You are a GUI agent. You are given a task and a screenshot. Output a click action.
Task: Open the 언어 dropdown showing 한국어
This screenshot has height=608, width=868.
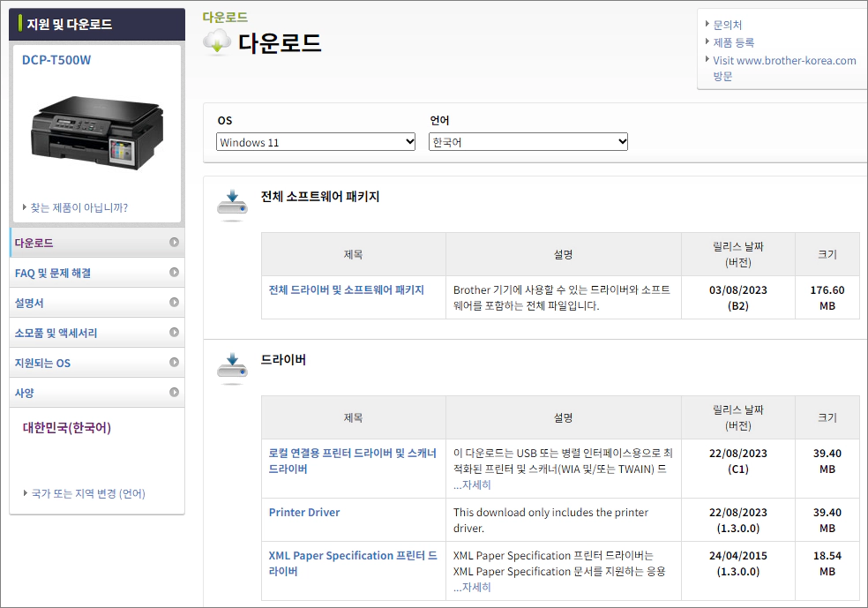pyautogui.click(x=528, y=142)
